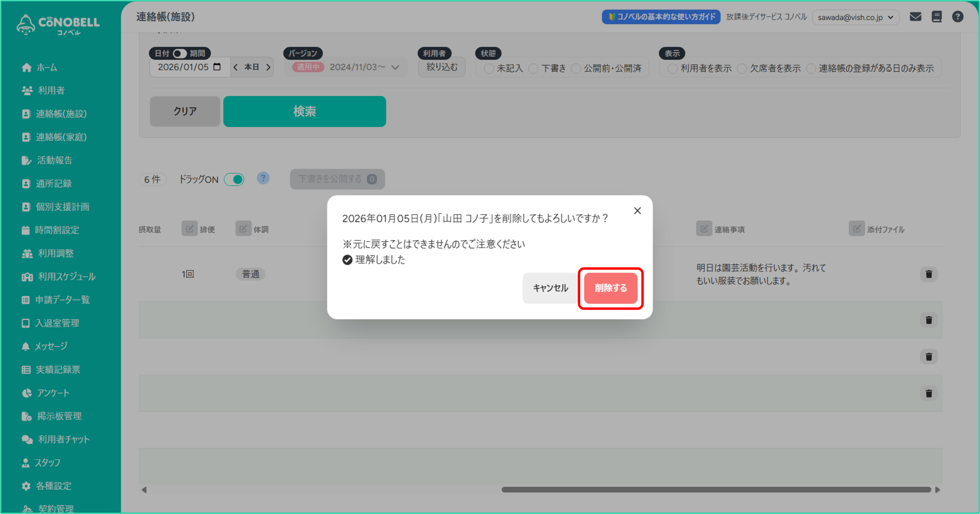The width and height of the screenshot is (980, 514).
Task: Open 連絡帳(家庭) in the sidebar
Action: (x=61, y=137)
